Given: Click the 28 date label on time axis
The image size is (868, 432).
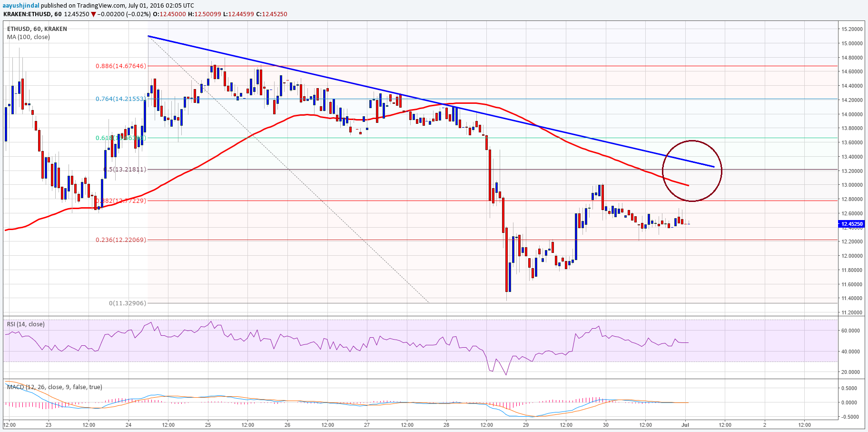Looking at the screenshot, I should click(x=446, y=425).
